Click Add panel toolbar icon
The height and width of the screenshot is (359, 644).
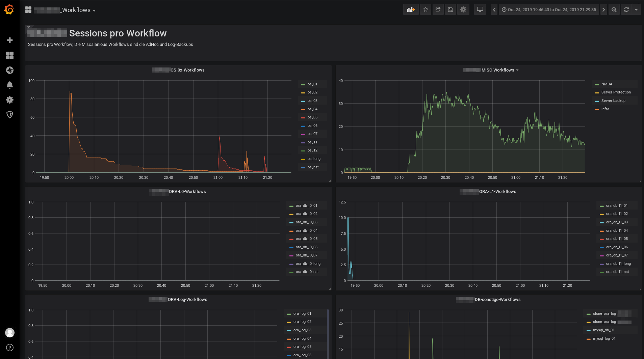(x=411, y=10)
